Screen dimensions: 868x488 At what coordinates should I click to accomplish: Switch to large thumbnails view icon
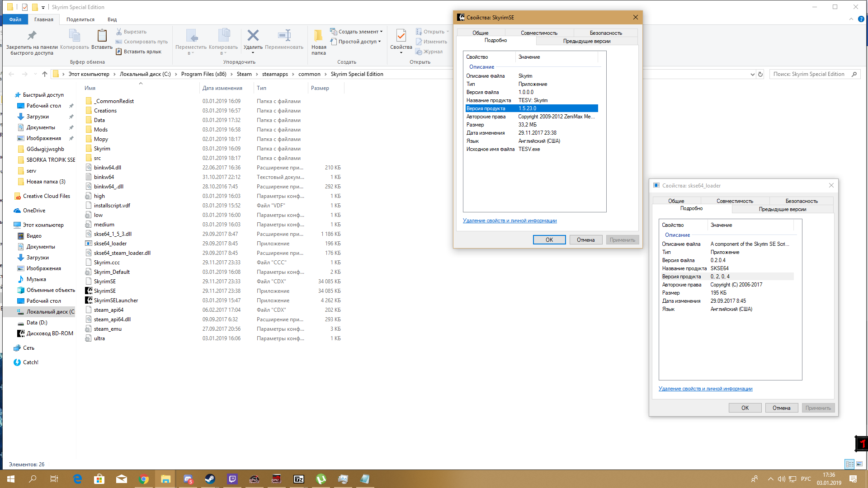[x=859, y=464]
